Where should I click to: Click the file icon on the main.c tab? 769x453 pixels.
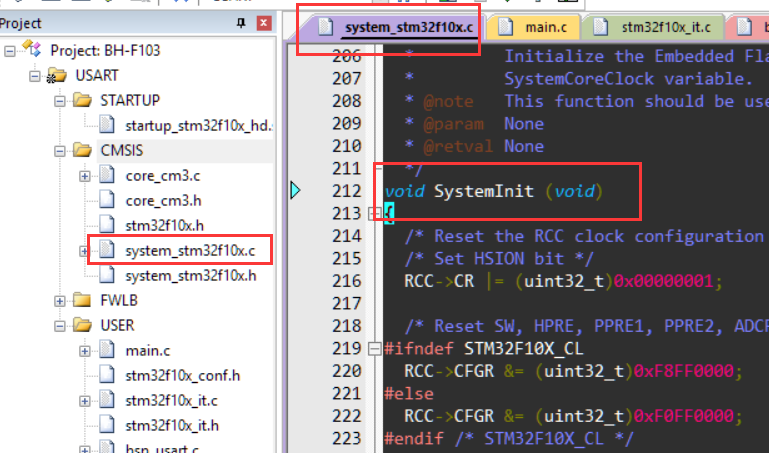[x=506, y=27]
